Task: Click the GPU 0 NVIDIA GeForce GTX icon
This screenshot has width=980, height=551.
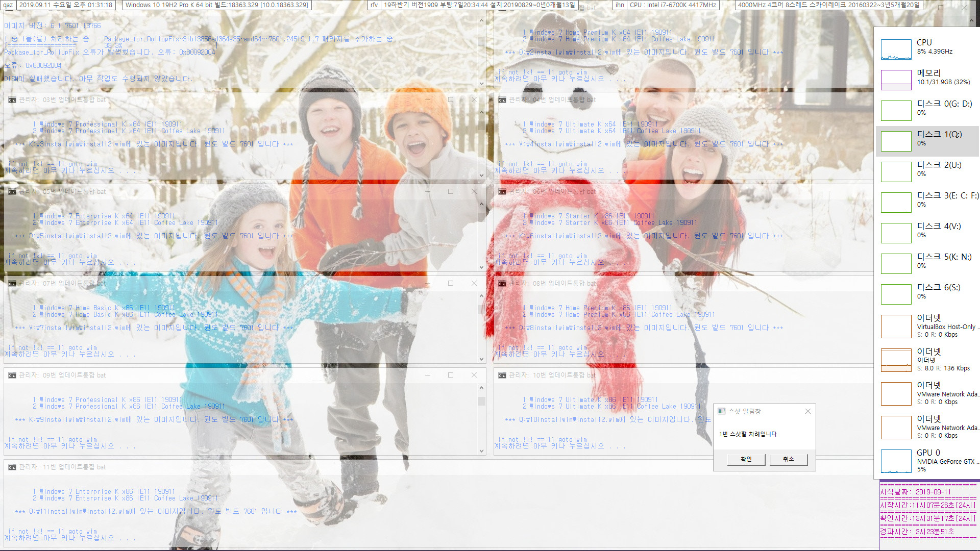Action: click(895, 461)
